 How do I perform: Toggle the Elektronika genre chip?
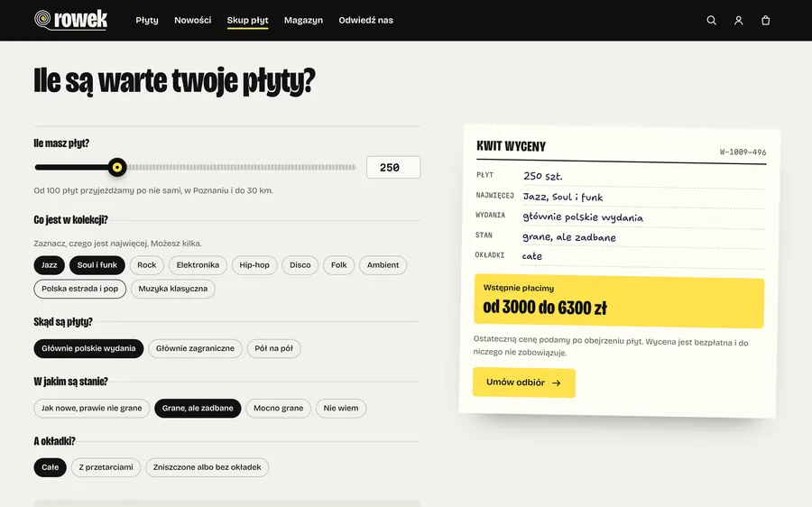pos(198,265)
